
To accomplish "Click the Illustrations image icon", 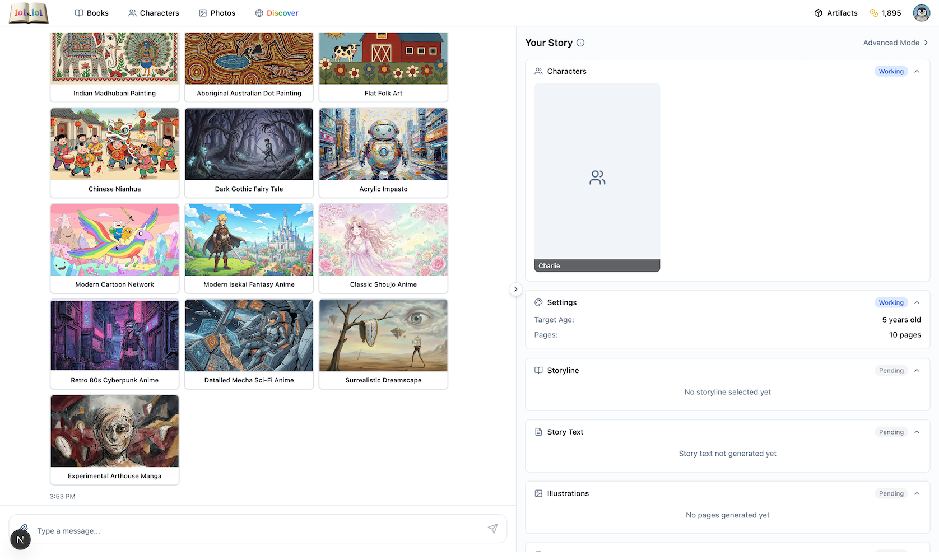I will [x=538, y=493].
